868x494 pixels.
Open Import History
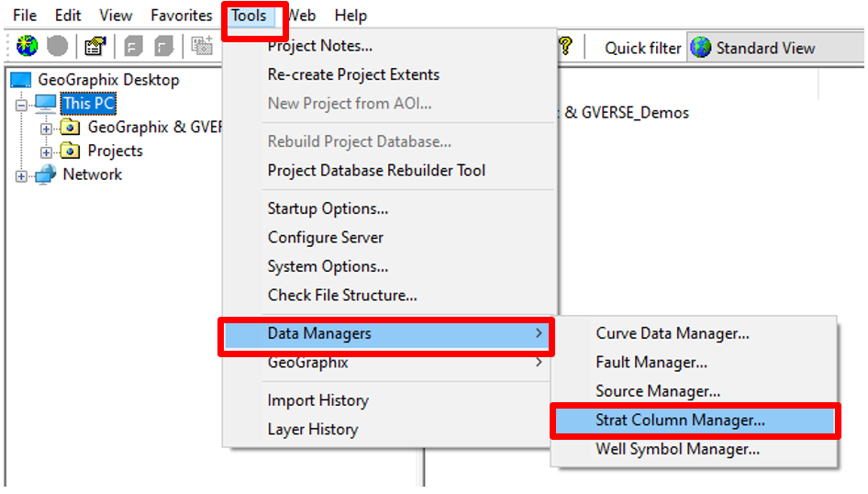318,400
